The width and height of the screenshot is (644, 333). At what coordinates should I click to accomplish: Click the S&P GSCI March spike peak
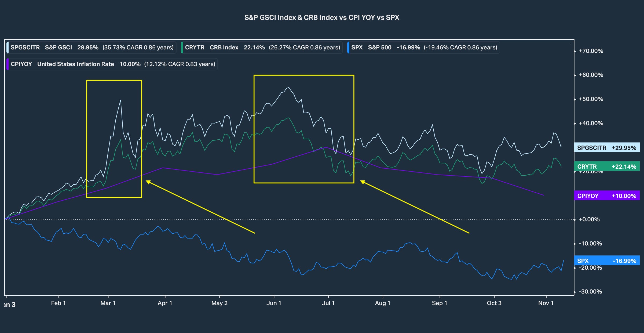[120, 100]
